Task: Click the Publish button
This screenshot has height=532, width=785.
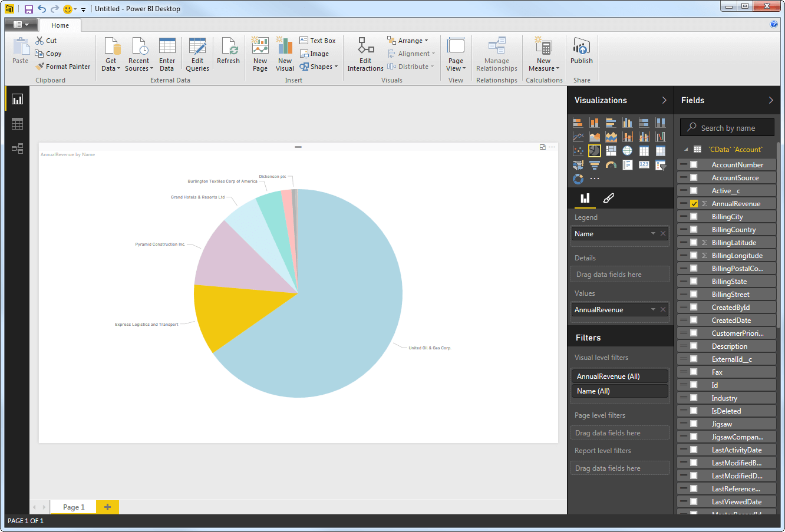Action: [x=582, y=51]
